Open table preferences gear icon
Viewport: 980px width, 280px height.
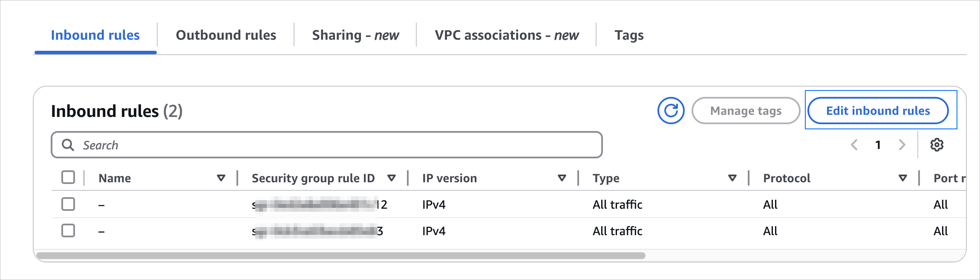[x=937, y=145]
